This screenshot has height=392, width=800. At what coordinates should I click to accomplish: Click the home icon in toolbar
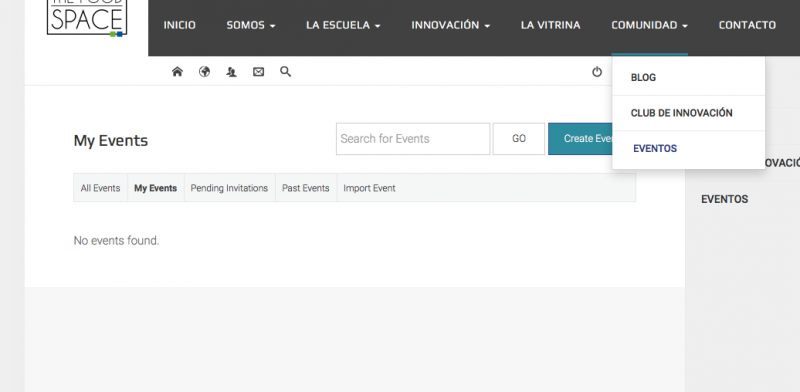(177, 71)
